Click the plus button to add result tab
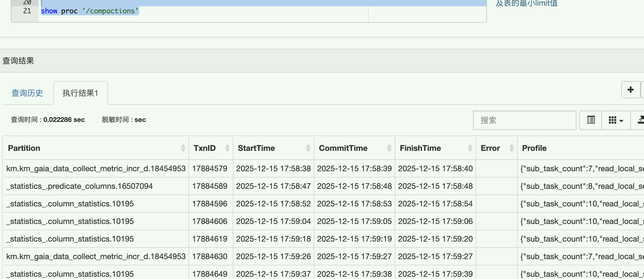644x279 pixels. coord(630,90)
